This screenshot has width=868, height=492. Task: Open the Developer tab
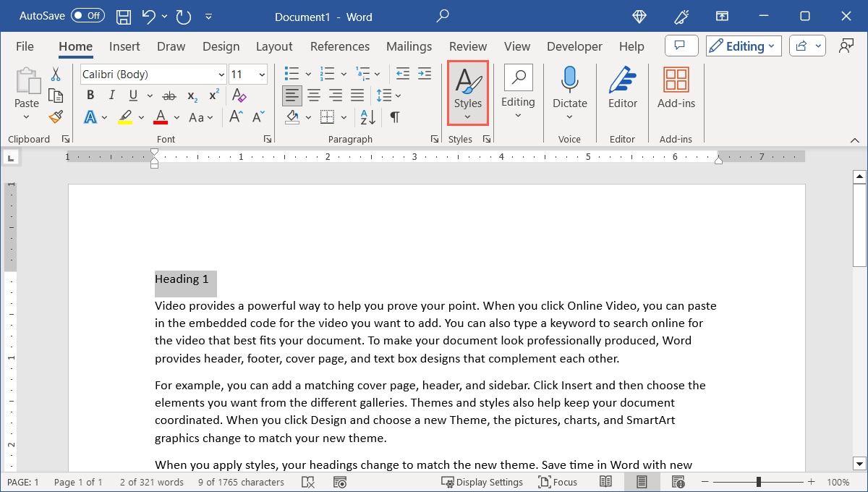coord(574,46)
